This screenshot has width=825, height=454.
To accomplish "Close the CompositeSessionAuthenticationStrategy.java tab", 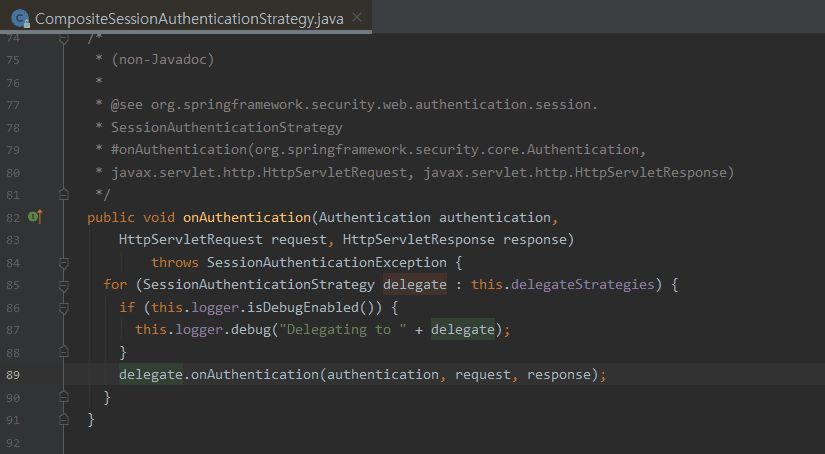I will 355,19.
